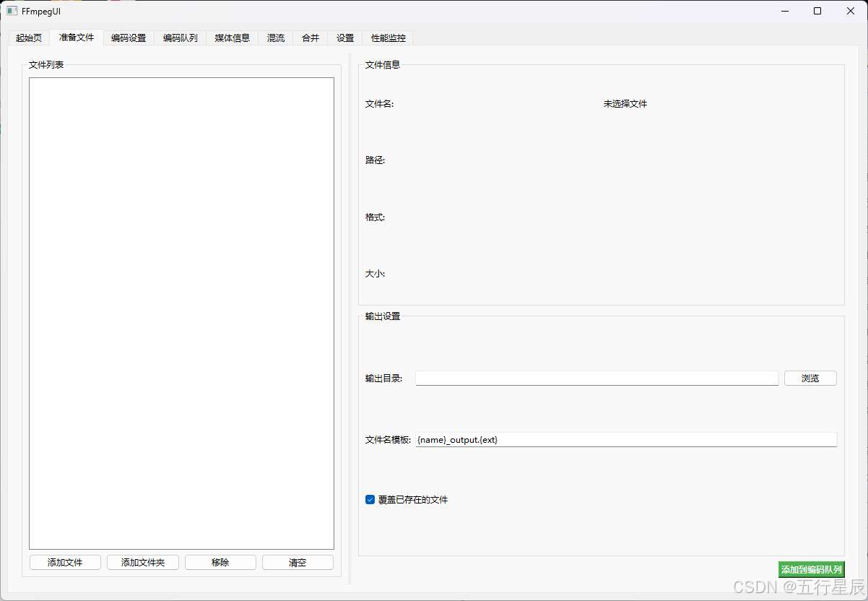Click the 添加文件夹 button
Image resolution: width=868 pixels, height=601 pixels.
[143, 563]
